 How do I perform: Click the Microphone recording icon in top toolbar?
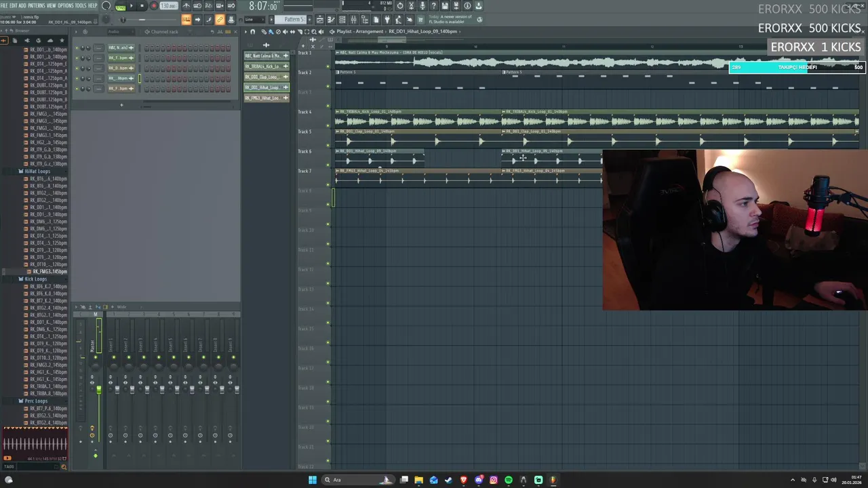(422, 6)
